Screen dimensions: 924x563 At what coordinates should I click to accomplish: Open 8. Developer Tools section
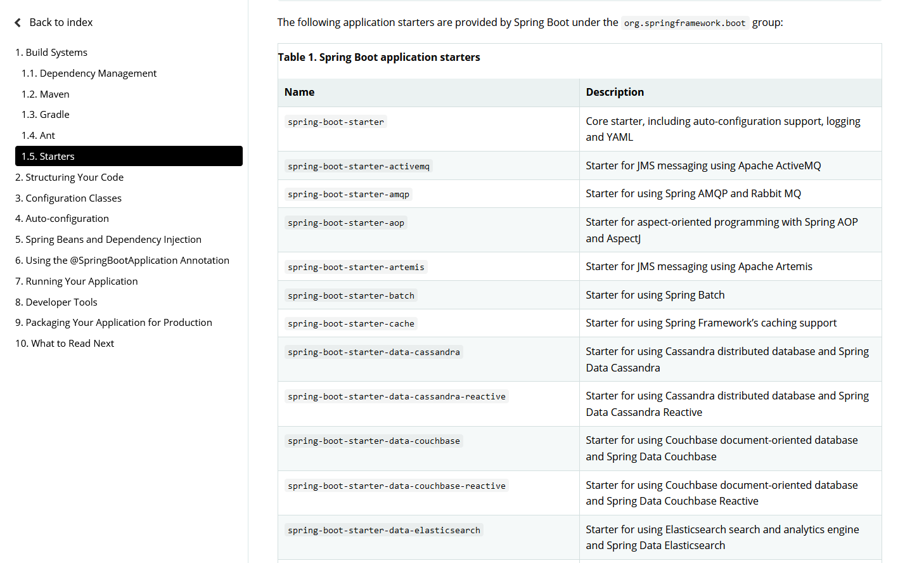click(x=56, y=302)
